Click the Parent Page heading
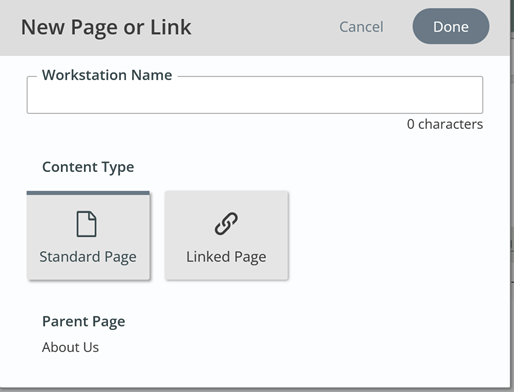The height and width of the screenshot is (392, 514). 84,322
